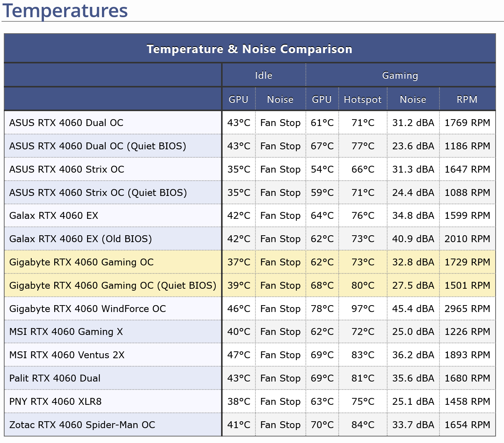Click the Gaming column group header
504x443 pixels.
(401, 75)
